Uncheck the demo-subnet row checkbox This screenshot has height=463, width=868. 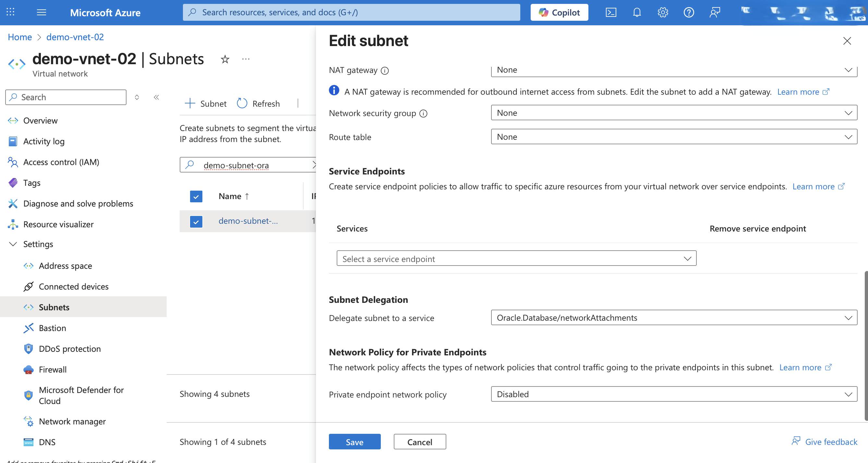point(196,221)
